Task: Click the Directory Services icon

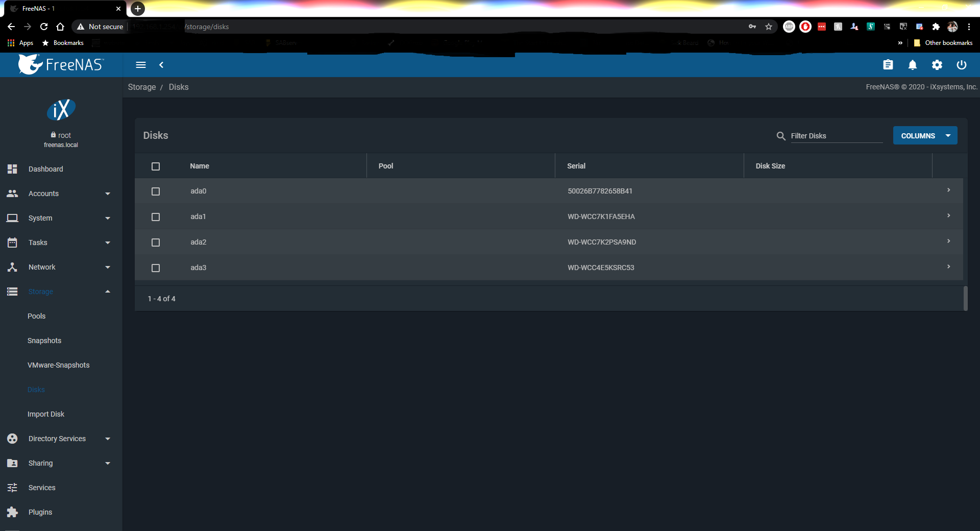Action: tap(12, 439)
